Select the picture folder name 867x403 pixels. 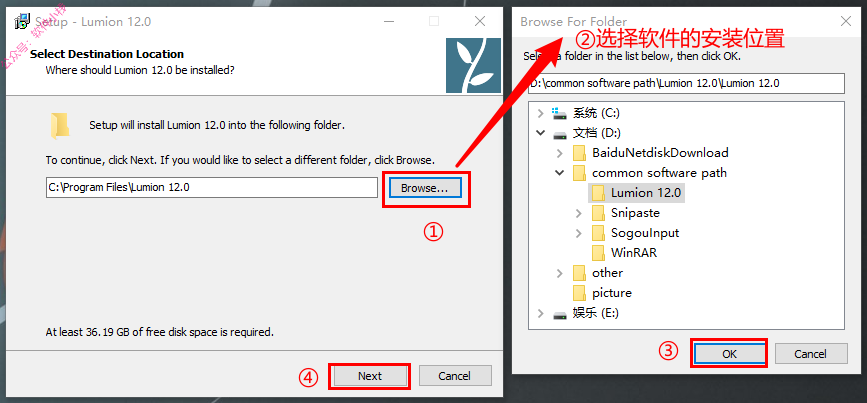point(612,292)
